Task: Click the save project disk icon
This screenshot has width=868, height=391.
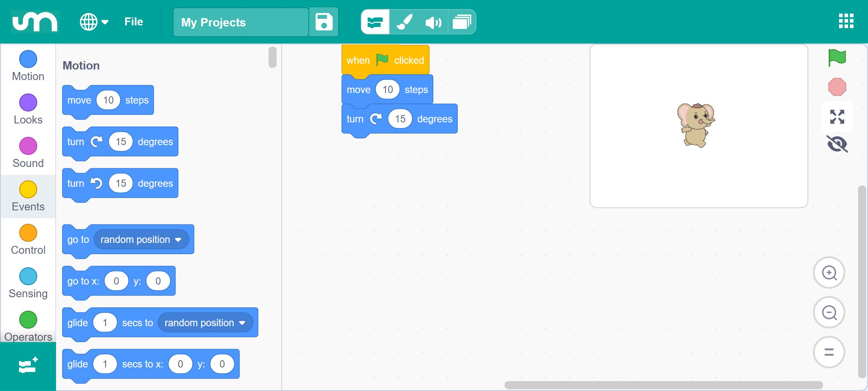Action: coord(324,22)
